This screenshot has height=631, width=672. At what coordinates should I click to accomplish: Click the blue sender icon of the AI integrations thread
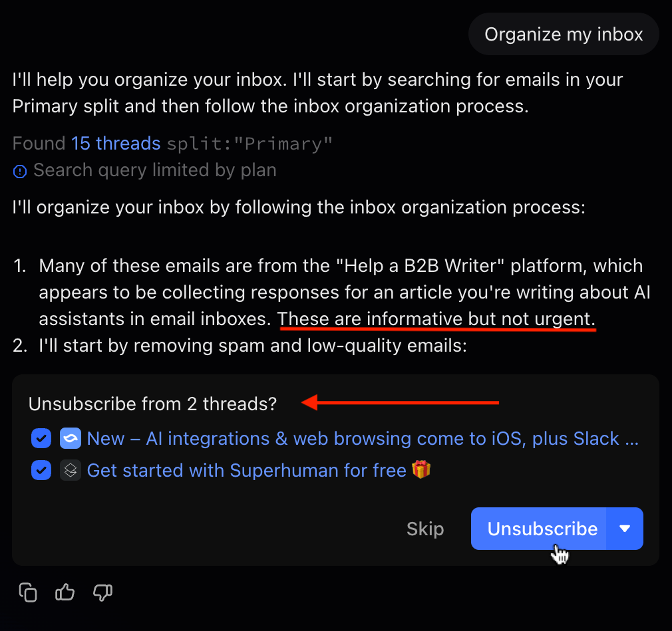70,439
